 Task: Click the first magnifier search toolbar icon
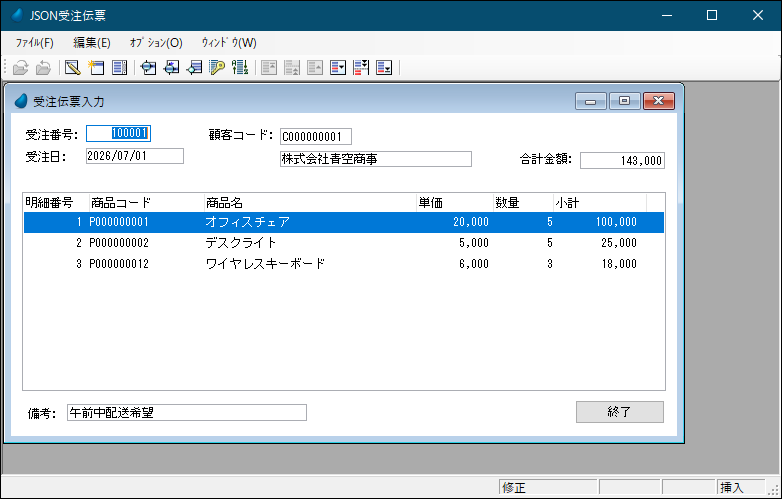pyautogui.click(x=148, y=67)
